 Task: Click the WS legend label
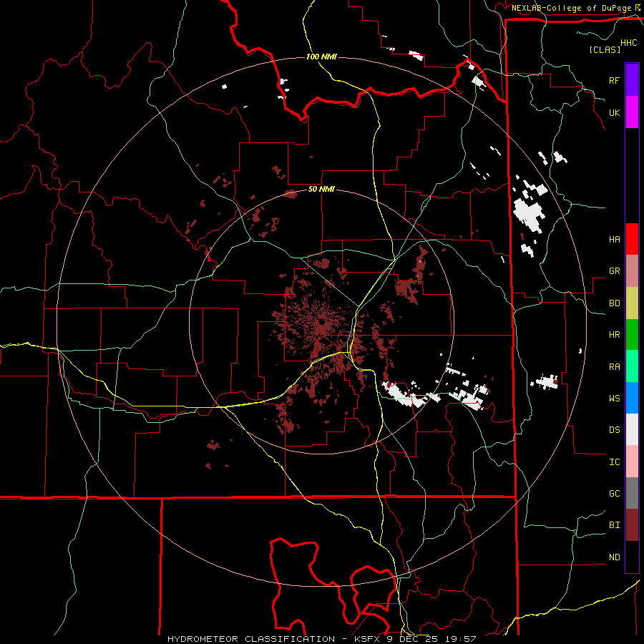pos(614,398)
